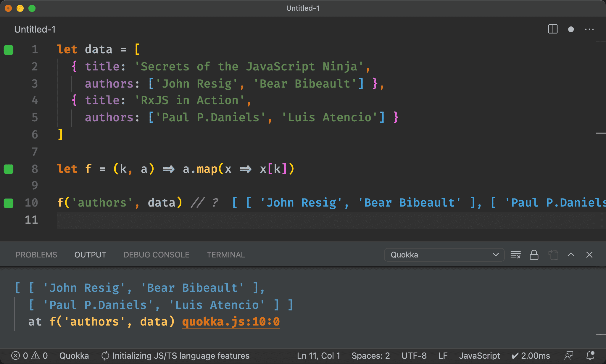The width and height of the screenshot is (606, 364).
Task: Click the green Quokka coverage marker on line 8
Action: 9,169
